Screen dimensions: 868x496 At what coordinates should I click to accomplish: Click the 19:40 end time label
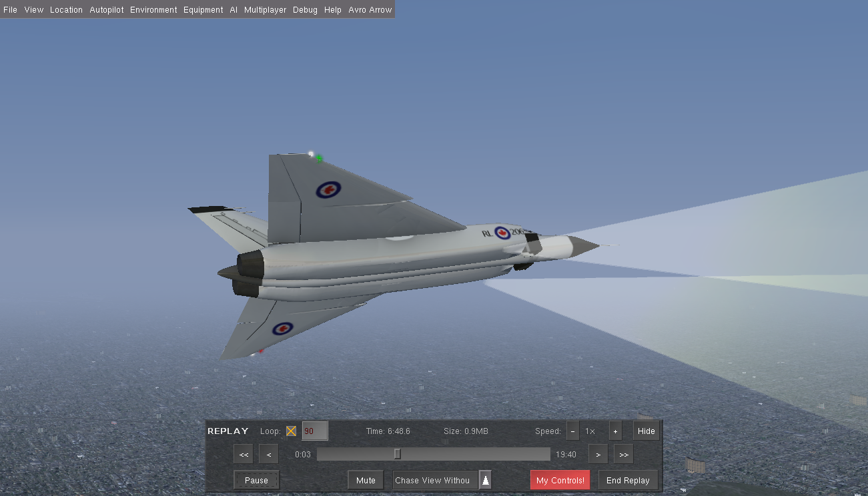tap(566, 455)
